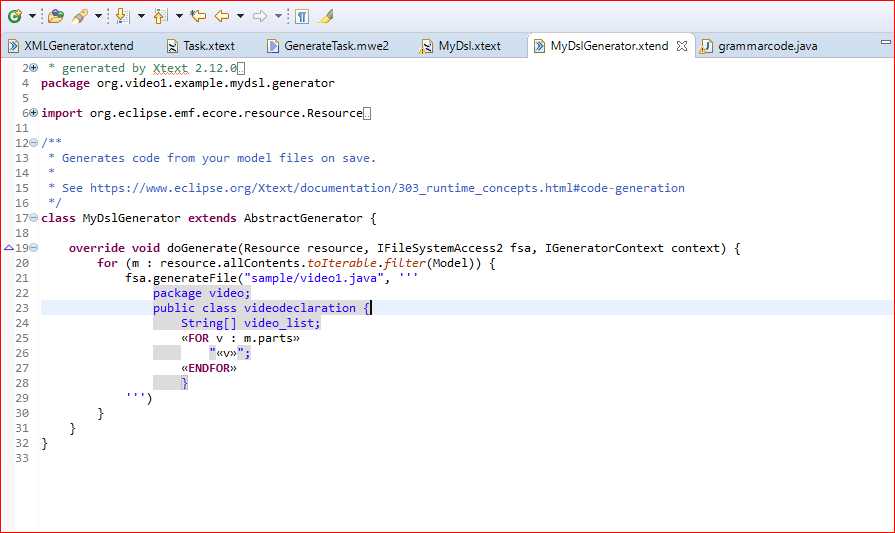Image resolution: width=895 pixels, height=533 pixels.
Task: Click GenerateTask.mwe2 tab file icon
Action: coord(273,46)
